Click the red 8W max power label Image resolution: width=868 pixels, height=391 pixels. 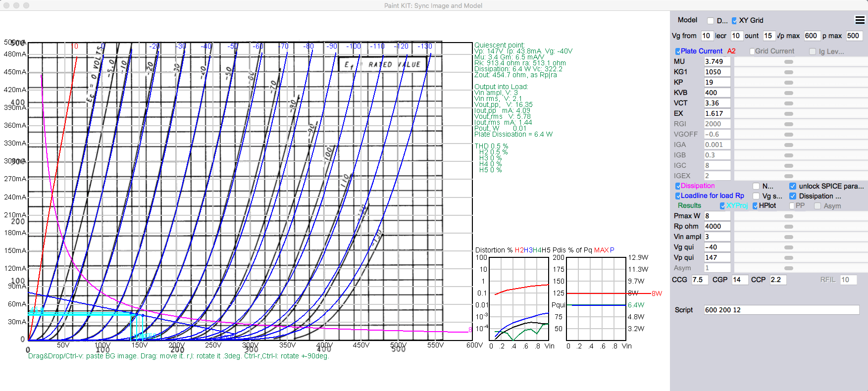click(x=657, y=293)
